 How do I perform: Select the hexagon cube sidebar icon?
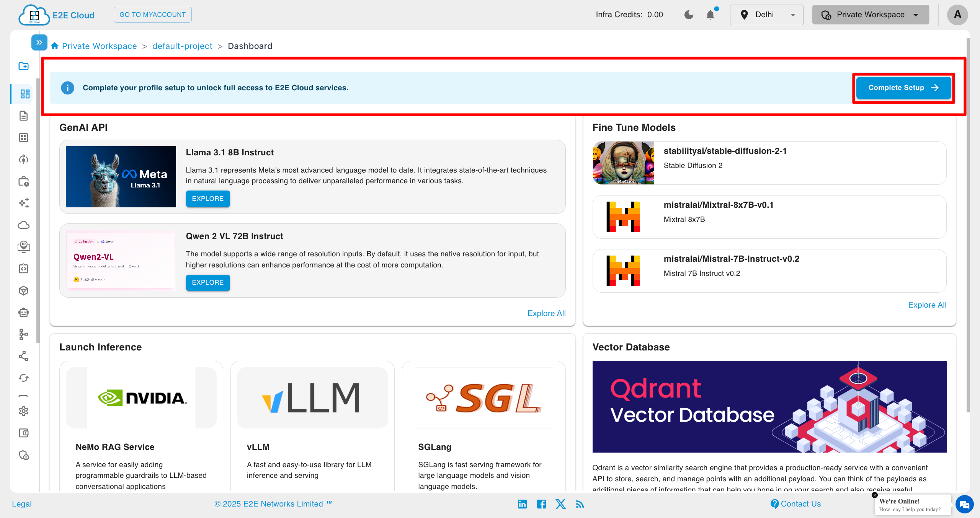pyautogui.click(x=24, y=291)
